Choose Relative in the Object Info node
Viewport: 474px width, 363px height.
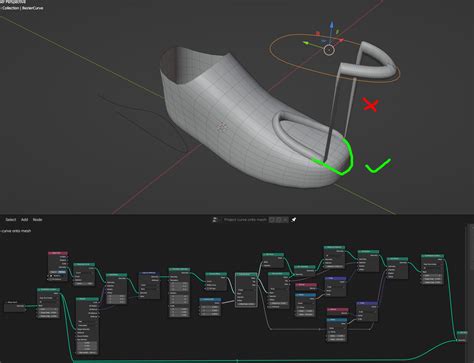[x=62, y=272]
